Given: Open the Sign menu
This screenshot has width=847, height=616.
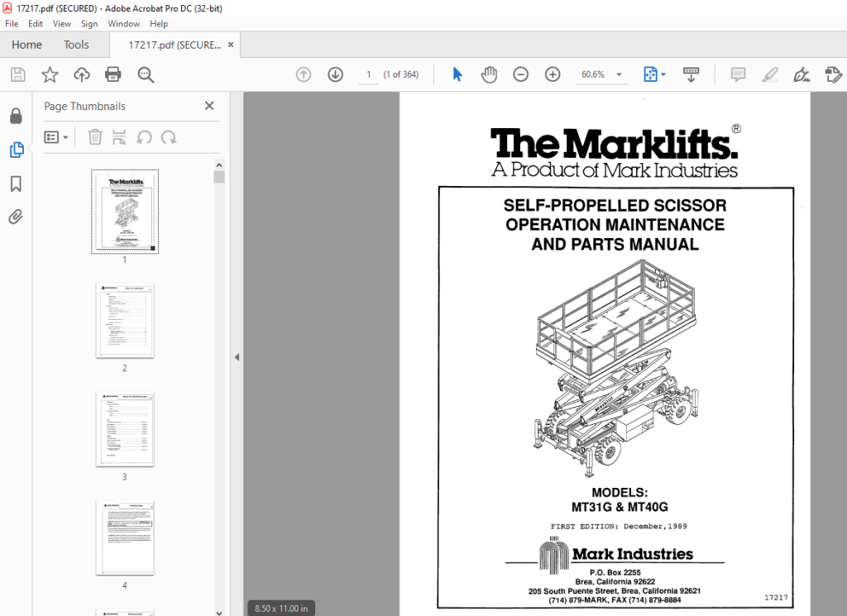Looking at the screenshot, I should [x=89, y=24].
